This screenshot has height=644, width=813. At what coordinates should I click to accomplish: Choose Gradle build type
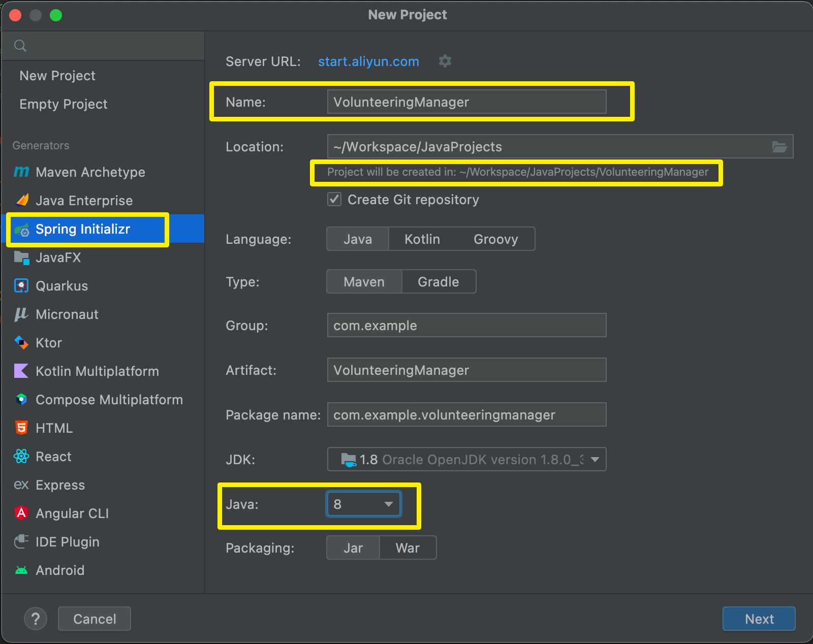coord(439,282)
